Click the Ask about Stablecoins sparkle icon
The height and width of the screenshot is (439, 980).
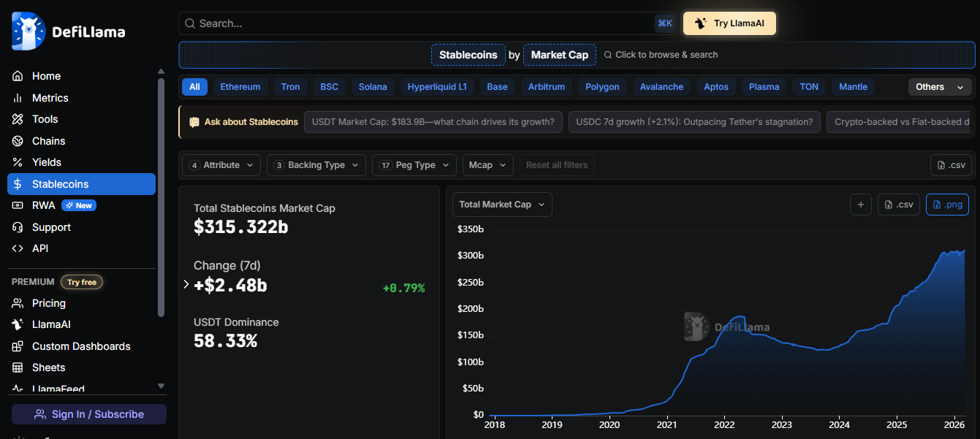tap(194, 122)
